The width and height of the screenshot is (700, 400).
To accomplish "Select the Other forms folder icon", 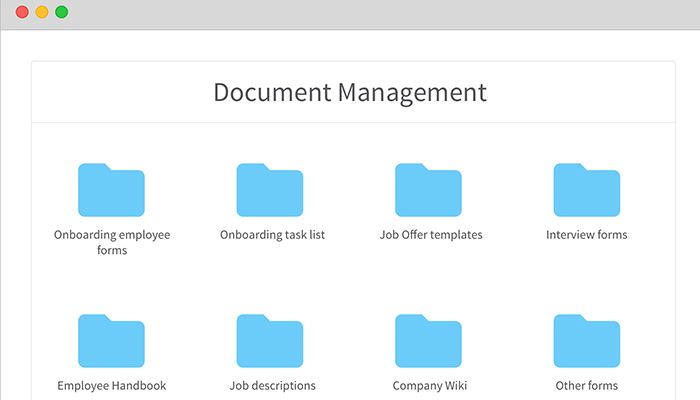I will click(587, 341).
